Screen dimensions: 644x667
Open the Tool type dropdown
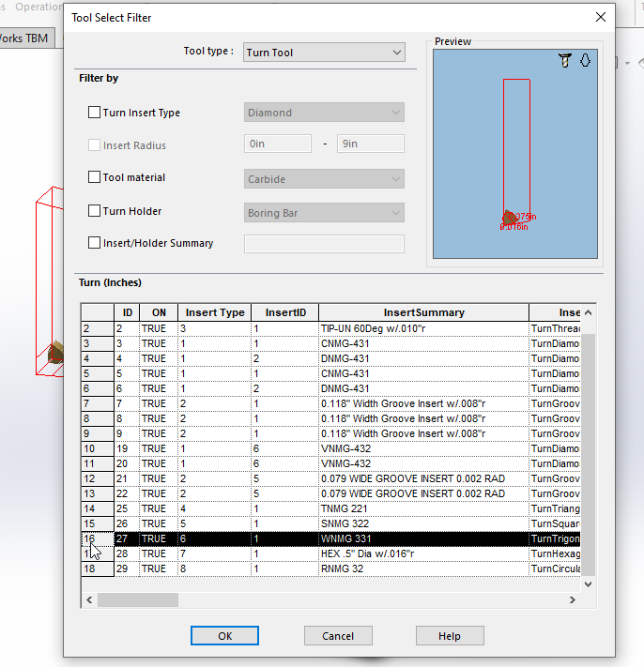tap(324, 53)
